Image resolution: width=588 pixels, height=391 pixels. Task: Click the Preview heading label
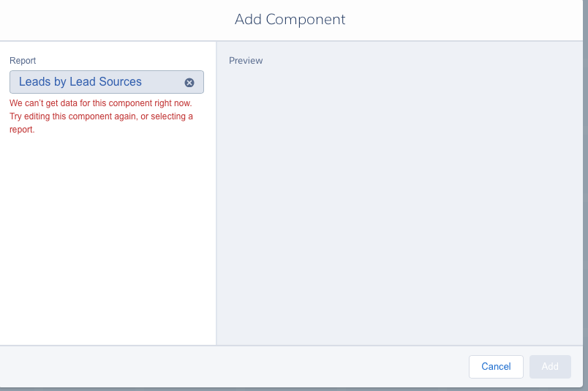pos(246,61)
